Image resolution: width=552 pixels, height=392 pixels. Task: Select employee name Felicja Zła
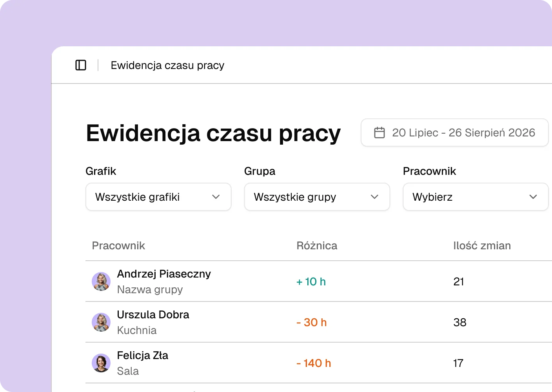tap(143, 355)
